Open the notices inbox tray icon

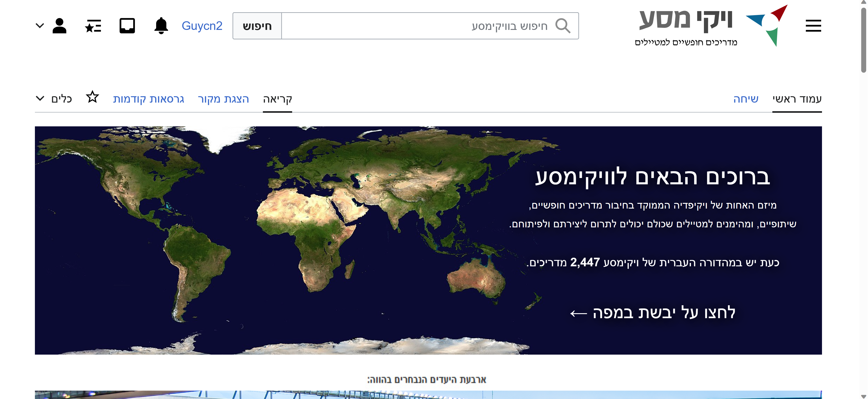click(127, 26)
